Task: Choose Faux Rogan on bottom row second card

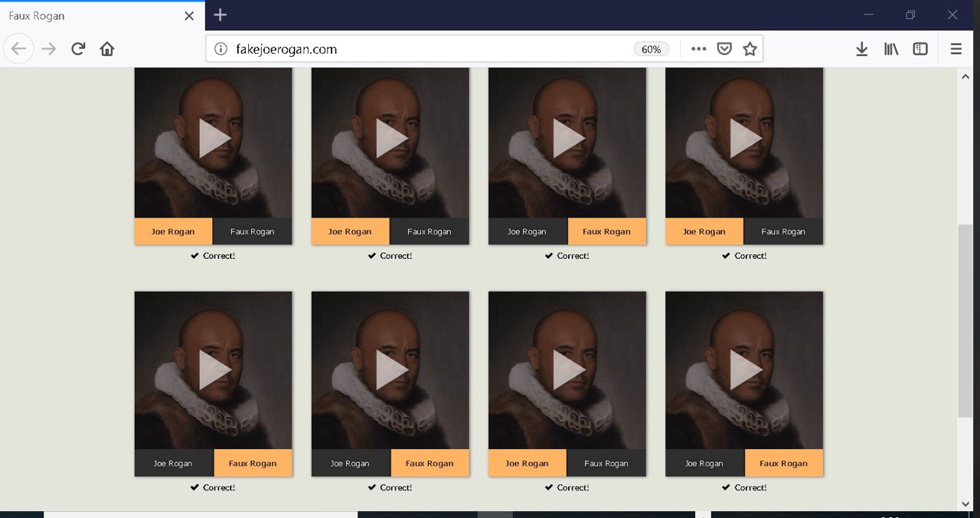Action: click(x=430, y=463)
